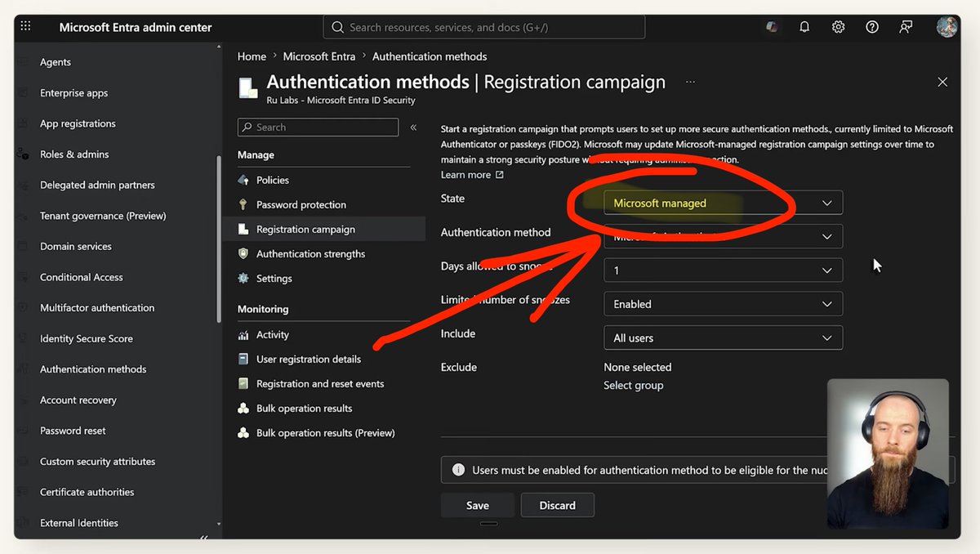Open the Authentication method dropdown
The image size is (980, 554).
[723, 236]
